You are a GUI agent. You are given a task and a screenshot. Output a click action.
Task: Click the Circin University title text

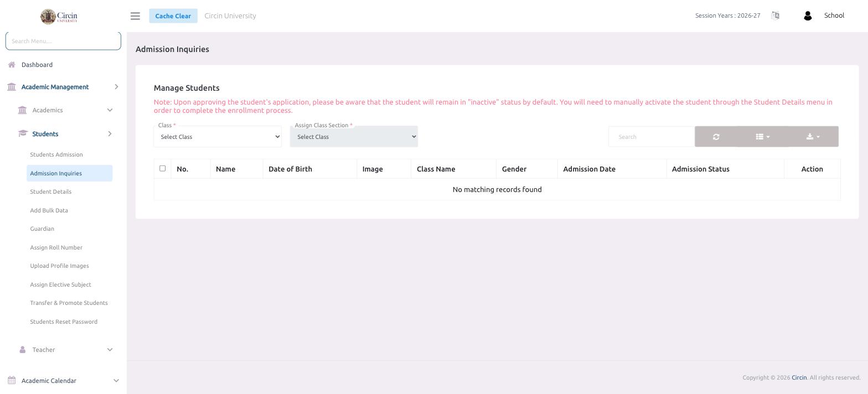[230, 16]
